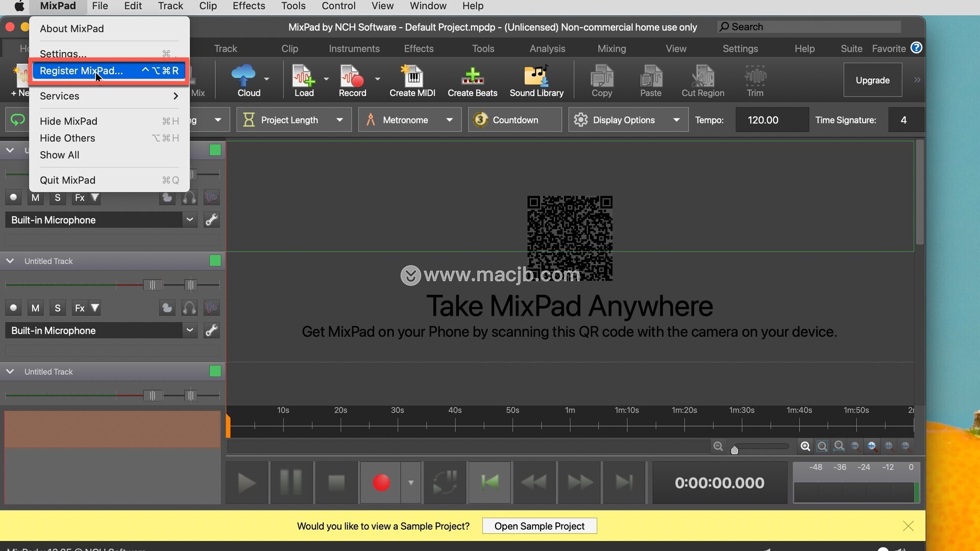Image resolution: width=980 pixels, height=551 pixels.
Task: Open second track's Built-in Microphone dropdown
Action: (189, 331)
